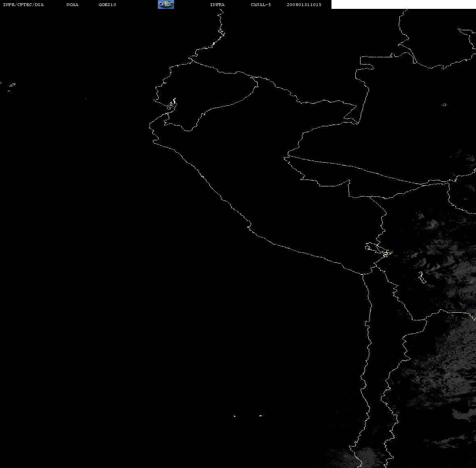Viewport: 476px width, 468px height.
Task: Click the blank white bar in header
Action: (403, 4)
